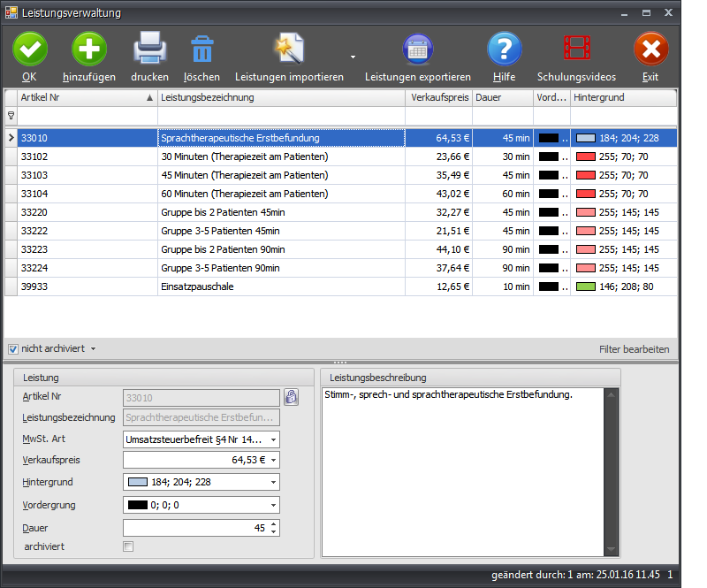Image resolution: width=707 pixels, height=588 pixels.
Task: Open the MwSt. Art combo box
Action: [201, 439]
